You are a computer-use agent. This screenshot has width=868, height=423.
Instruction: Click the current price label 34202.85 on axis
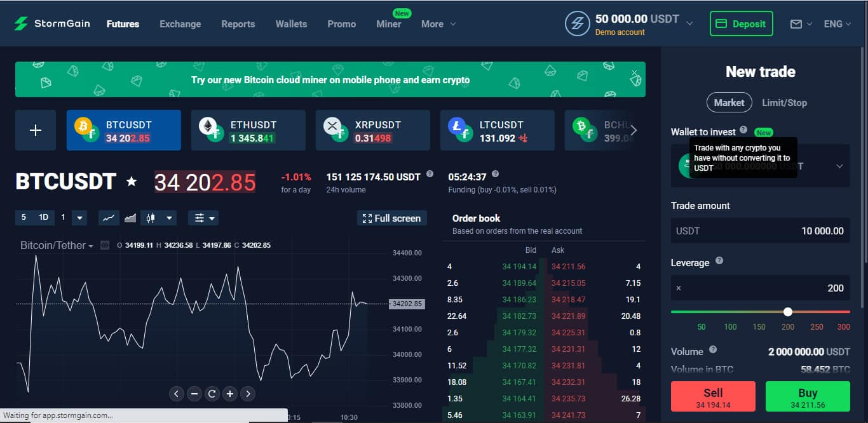click(x=407, y=304)
